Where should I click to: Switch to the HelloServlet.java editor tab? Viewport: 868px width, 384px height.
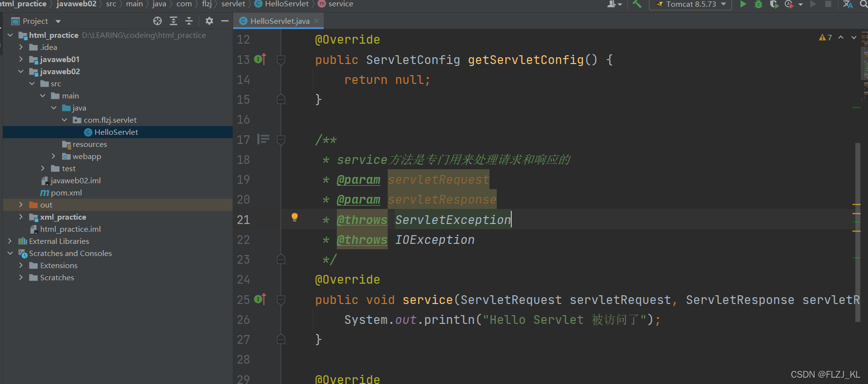click(280, 21)
